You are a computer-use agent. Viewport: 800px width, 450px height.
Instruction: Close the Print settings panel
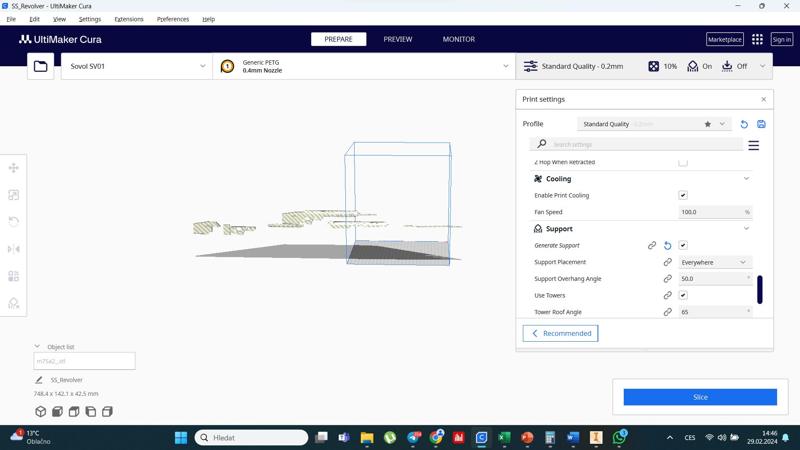click(763, 99)
